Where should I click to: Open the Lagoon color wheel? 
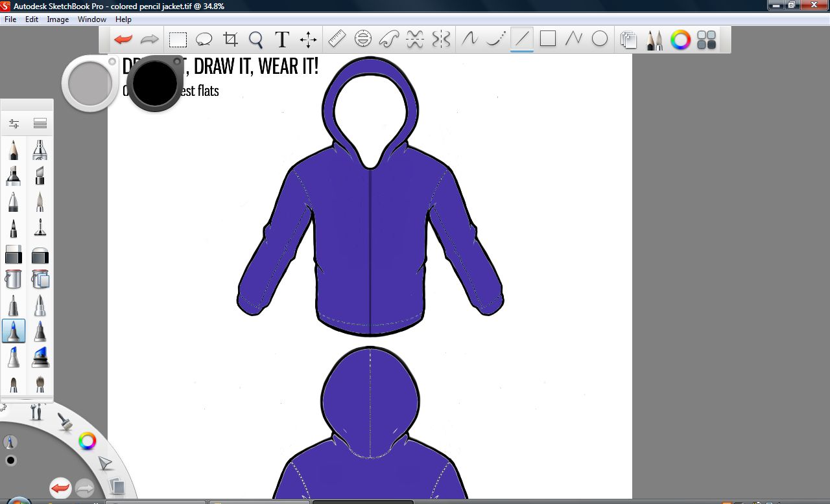coord(88,441)
